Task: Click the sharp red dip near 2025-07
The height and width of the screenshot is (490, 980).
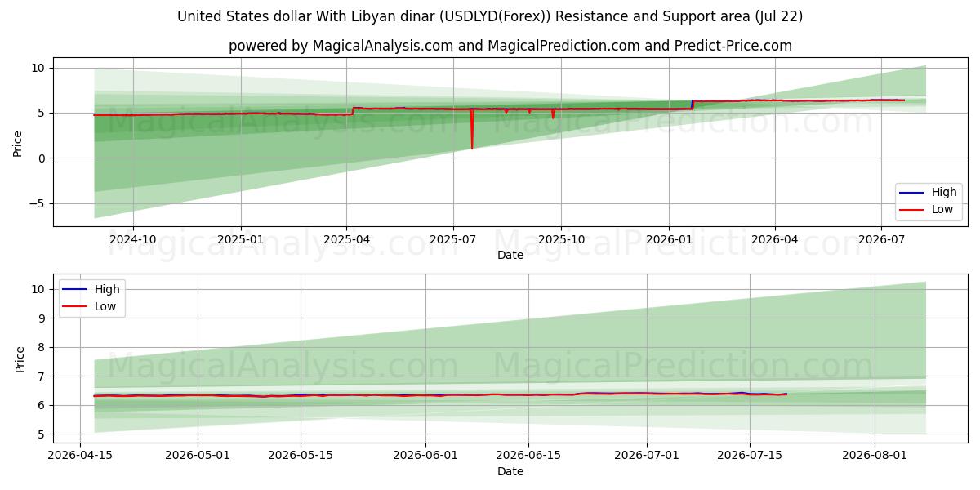Action: 472,131
